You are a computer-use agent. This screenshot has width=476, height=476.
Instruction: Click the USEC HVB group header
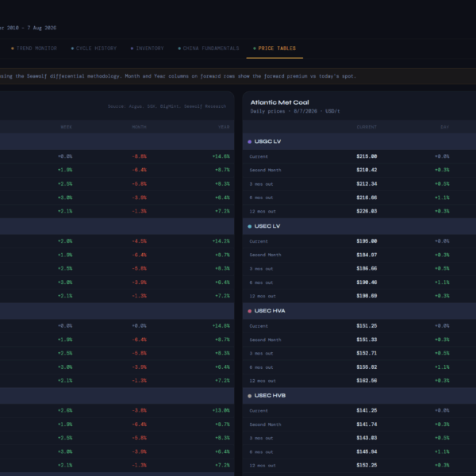[x=359, y=396]
